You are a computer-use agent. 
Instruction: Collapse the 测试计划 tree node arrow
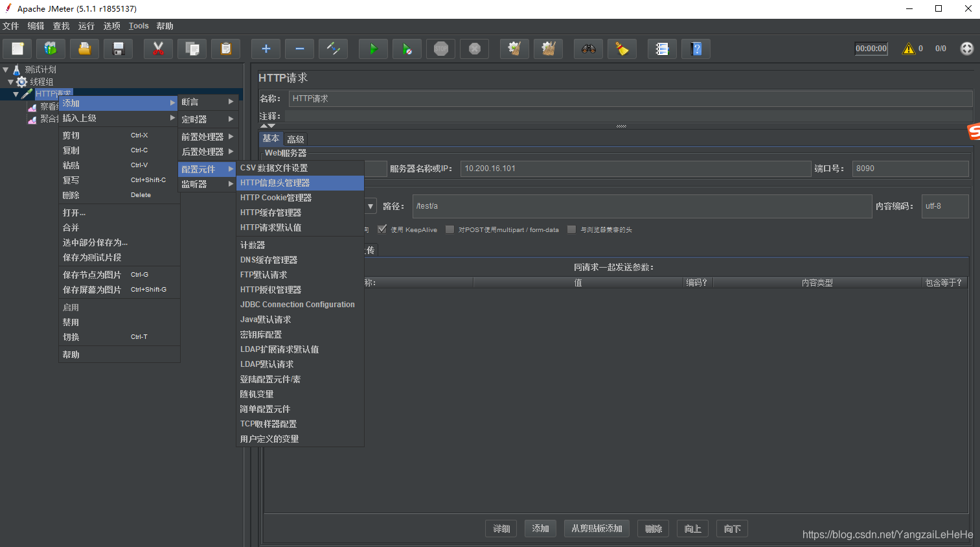point(6,69)
